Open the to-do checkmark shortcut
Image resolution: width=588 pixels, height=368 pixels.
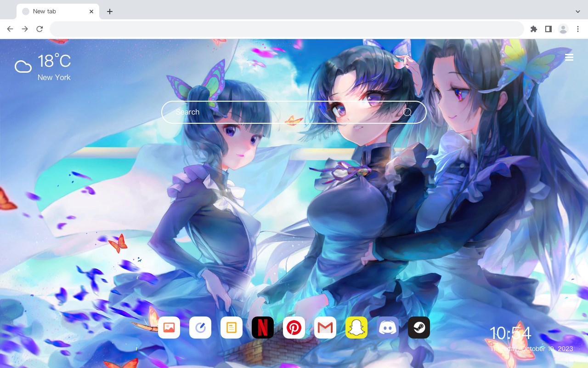[200, 328]
